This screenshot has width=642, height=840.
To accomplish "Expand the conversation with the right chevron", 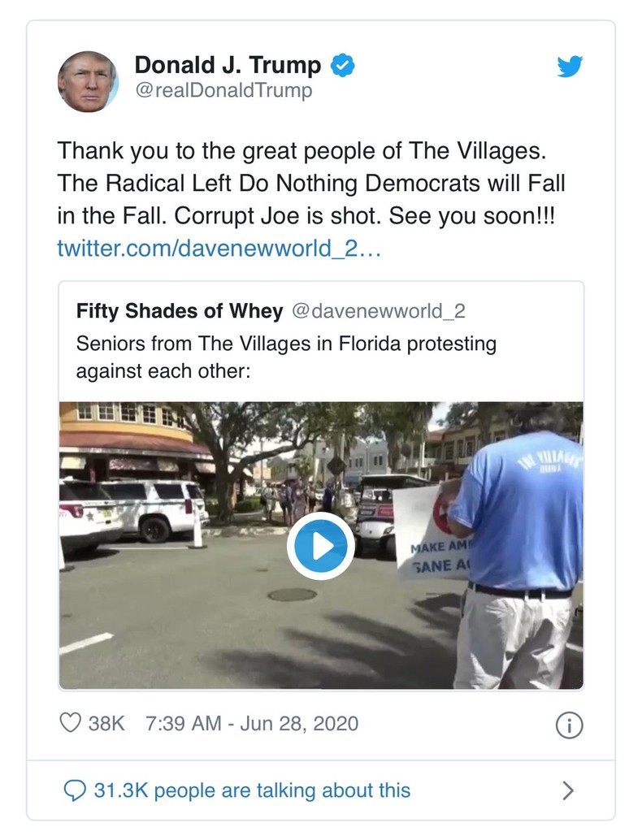I will [568, 790].
